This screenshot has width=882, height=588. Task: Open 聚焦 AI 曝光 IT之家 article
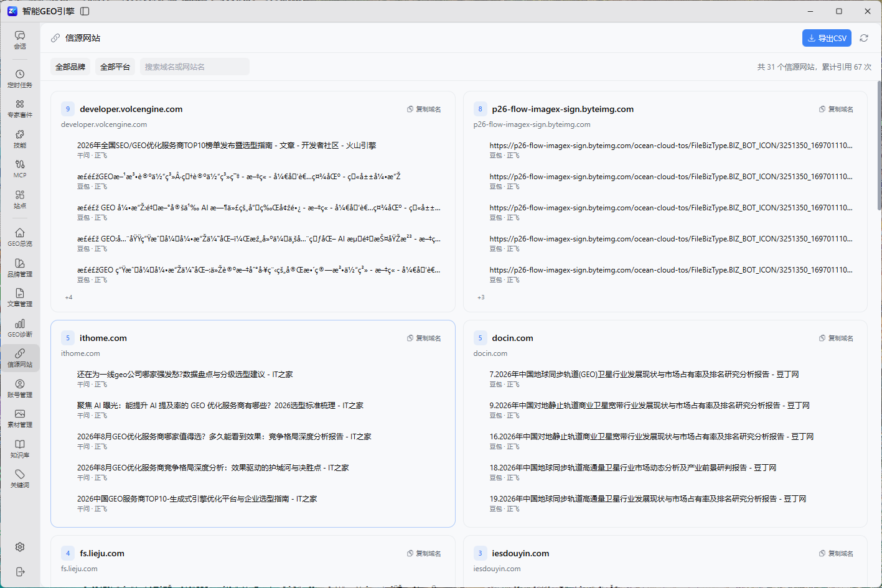[x=220, y=406]
